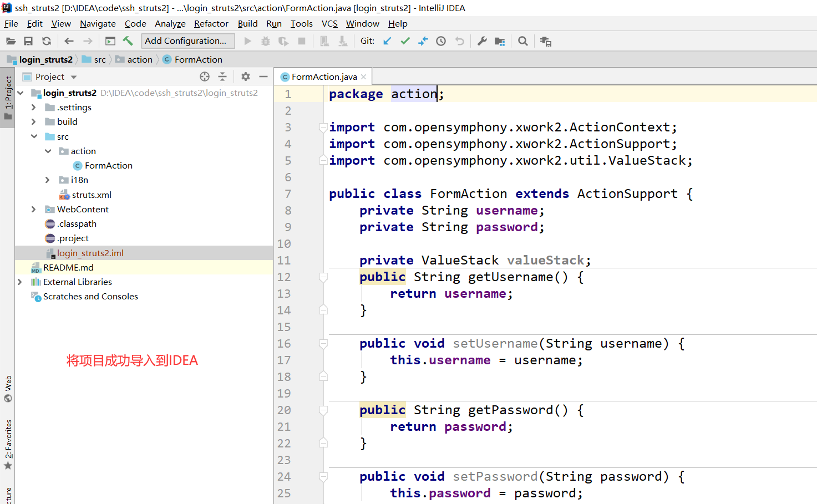The height and width of the screenshot is (504, 817).
Task: Click the Git rollback undo icon
Action: tap(459, 41)
